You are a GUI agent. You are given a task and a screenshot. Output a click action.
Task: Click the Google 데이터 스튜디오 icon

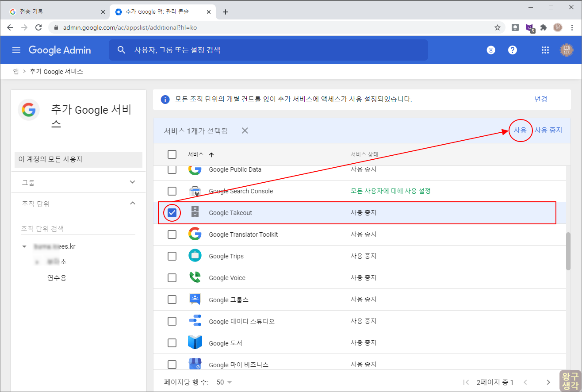pos(195,321)
